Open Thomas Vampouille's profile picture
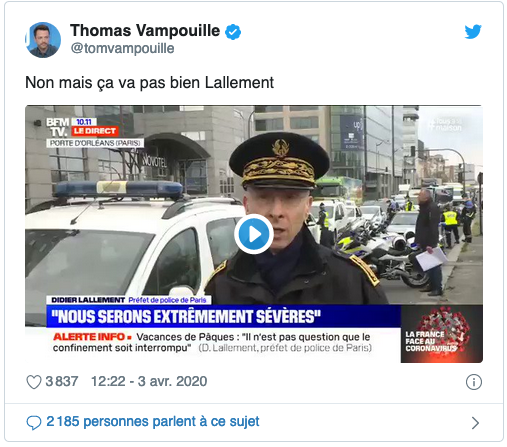Screen dimensions: 507x447 (43, 40)
